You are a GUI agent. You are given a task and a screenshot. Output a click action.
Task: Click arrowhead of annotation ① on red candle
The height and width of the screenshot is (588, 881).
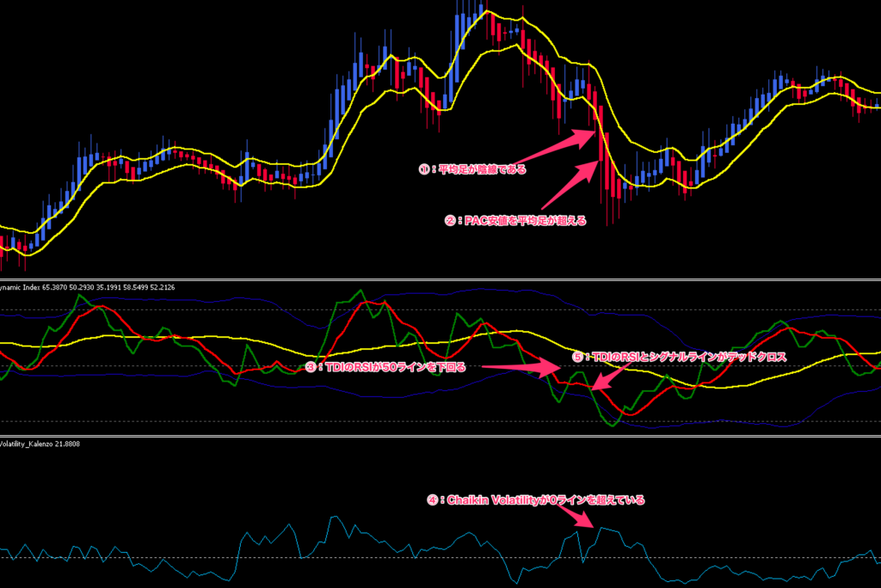pyautogui.click(x=593, y=132)
